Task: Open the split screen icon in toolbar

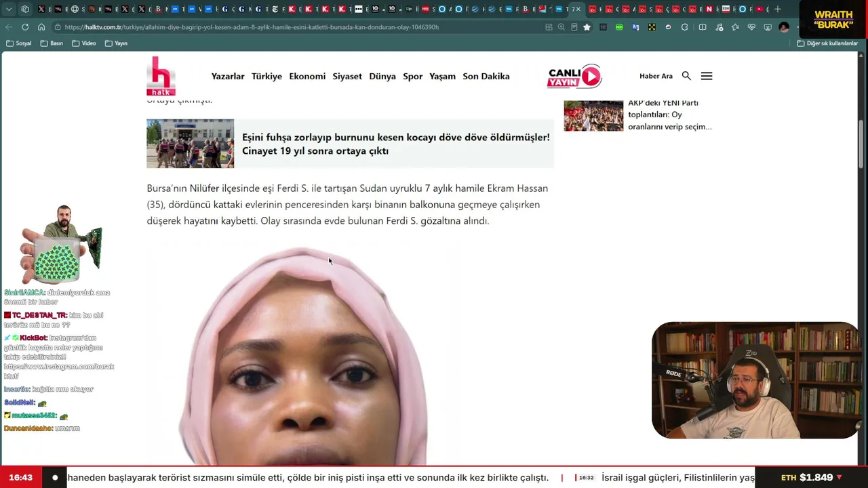Action: tap(703, 27)
